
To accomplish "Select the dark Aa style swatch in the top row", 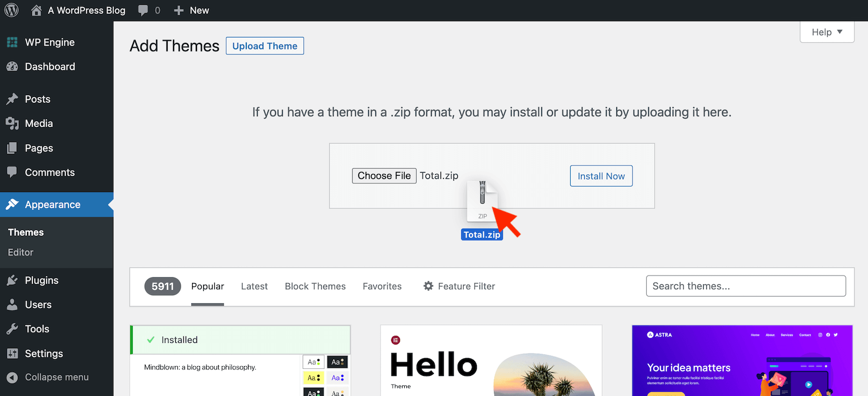I will click(337, 362).
